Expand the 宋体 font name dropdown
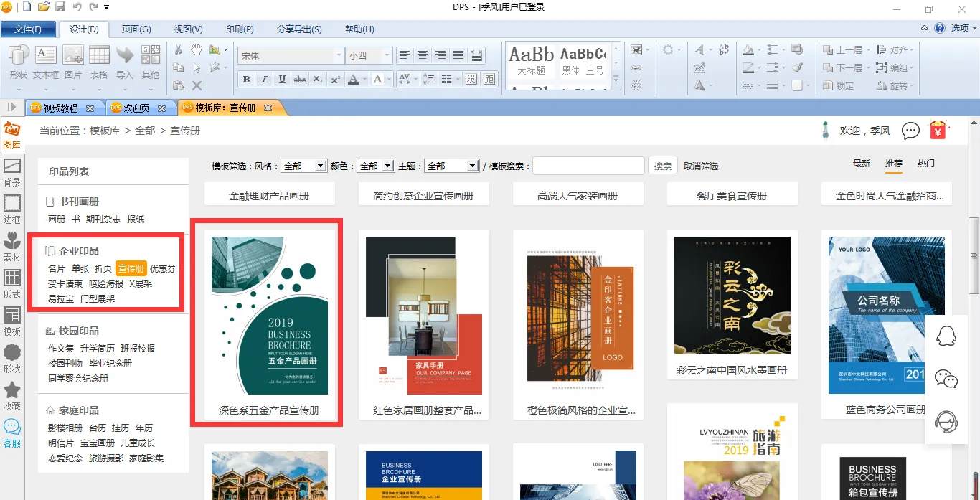980x500 pixels. tap(339, 55)
